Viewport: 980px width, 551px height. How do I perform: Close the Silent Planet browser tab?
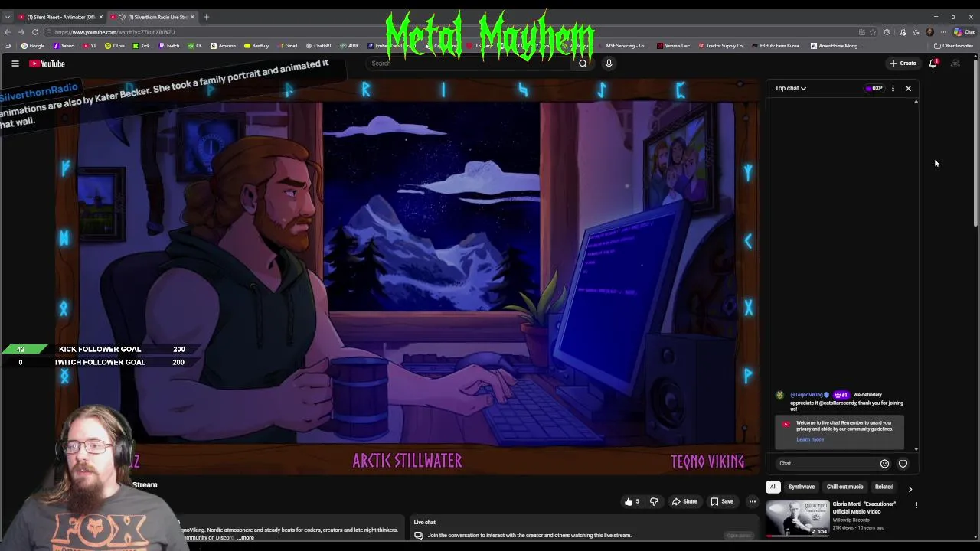[x=100, y=17]
